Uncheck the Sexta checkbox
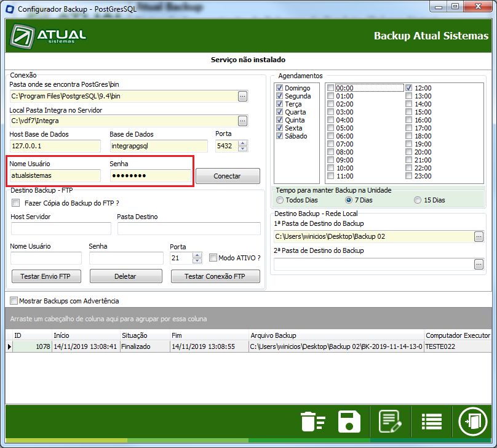This screenshot has height=448, width=497. pyautogui.click(x=279, y=128)
